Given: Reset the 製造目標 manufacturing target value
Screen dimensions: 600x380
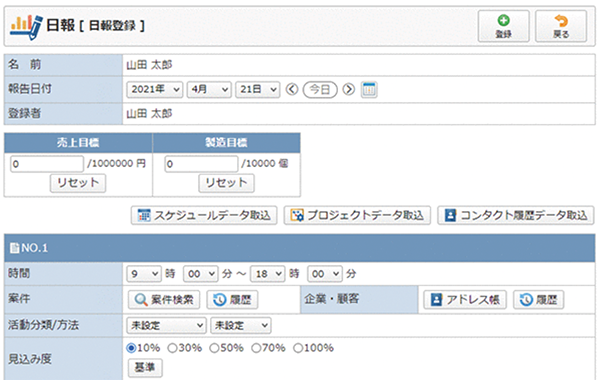Looking at the screenshot, I should point(227,183).
